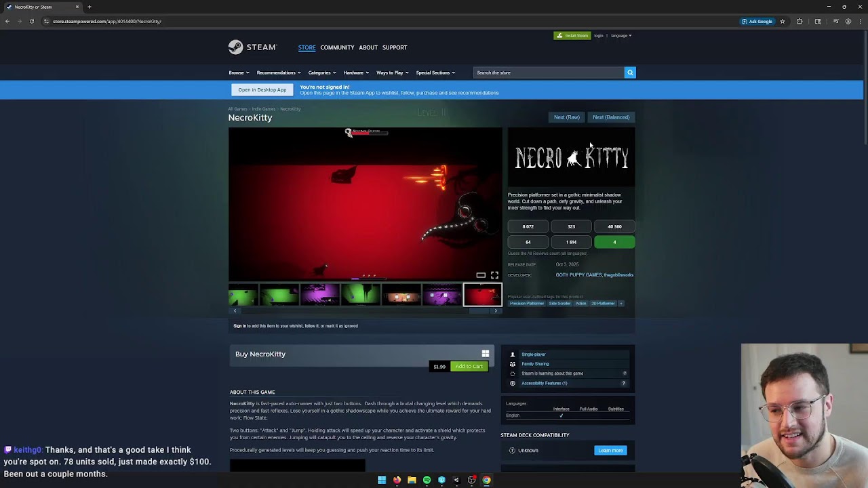
Task: Expand the Recommendations dropdown menu
Action: click(x=279, y=73)
